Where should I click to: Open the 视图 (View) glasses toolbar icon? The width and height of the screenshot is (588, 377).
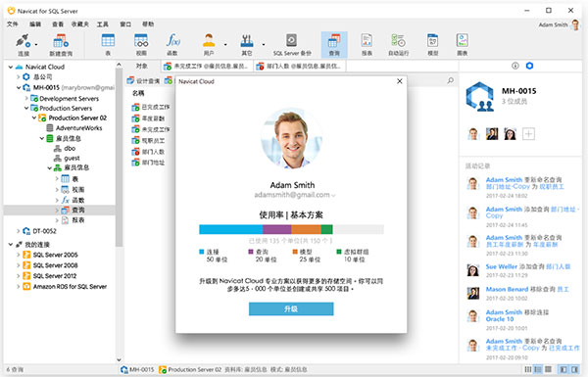coord(141,45)
